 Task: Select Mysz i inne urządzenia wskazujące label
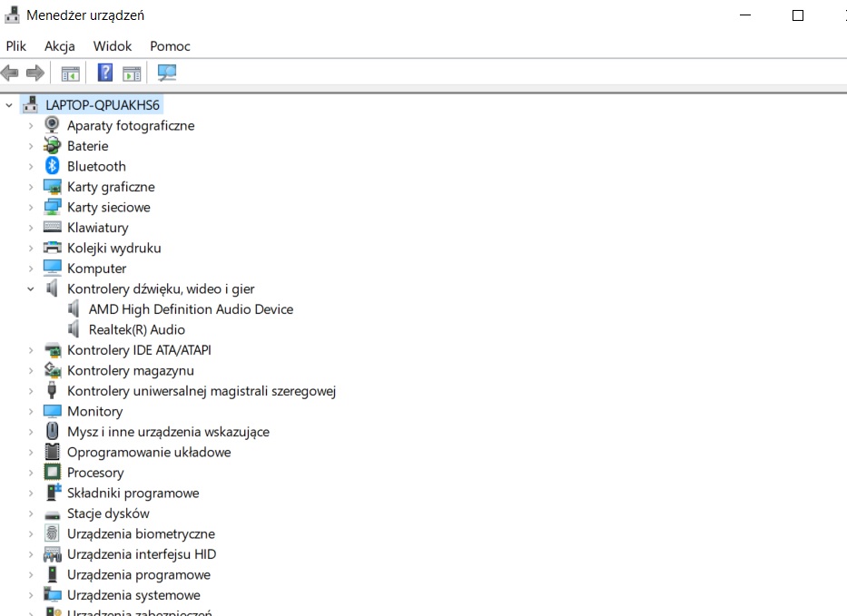(x=168, y=431)
